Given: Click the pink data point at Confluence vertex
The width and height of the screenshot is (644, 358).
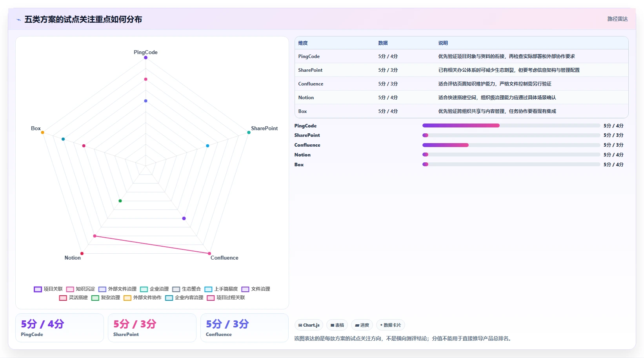Looking at the screenshot, I should (209, 254).
